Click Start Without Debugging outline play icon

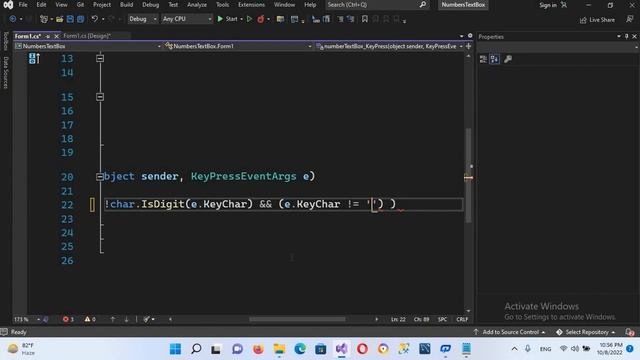pos(249,19)
